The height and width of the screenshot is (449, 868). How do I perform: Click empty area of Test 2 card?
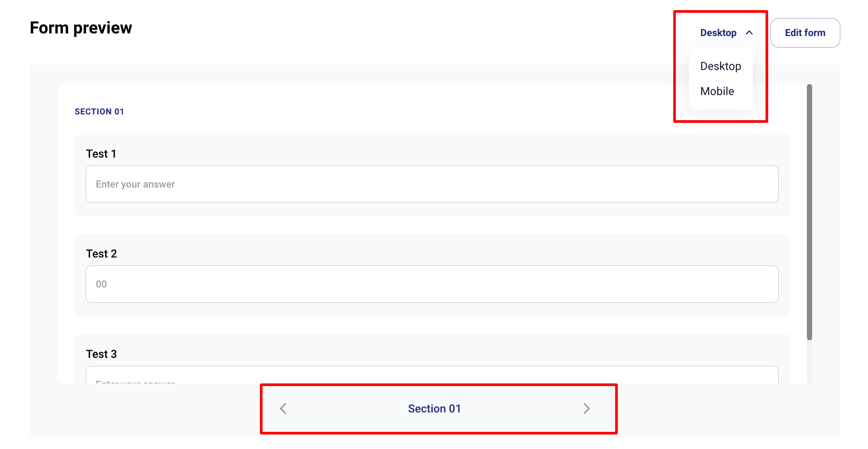(x=440, y=250)
